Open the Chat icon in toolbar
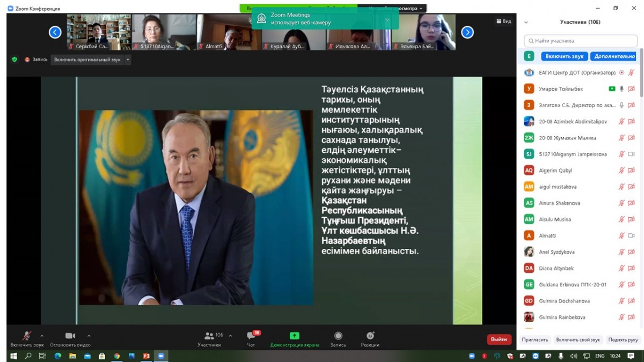Image resolution: width=644 pixels, height=362 pixels. point(251,336)
